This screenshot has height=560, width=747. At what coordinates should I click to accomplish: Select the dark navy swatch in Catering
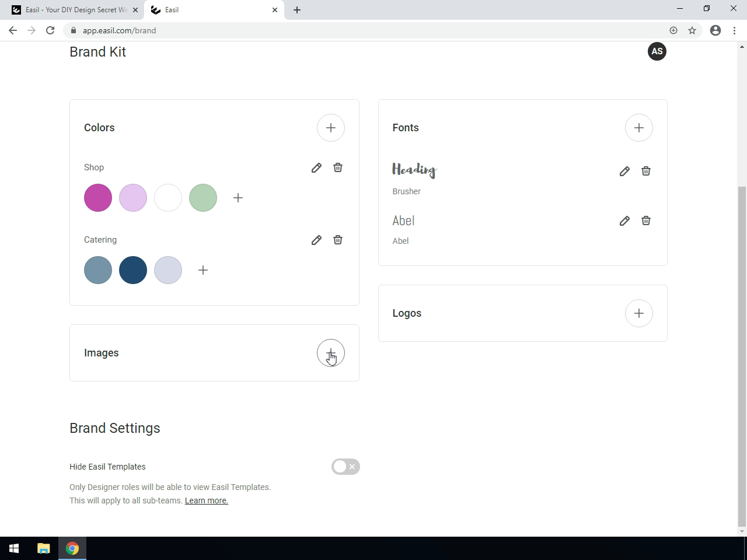coord(133,270)
